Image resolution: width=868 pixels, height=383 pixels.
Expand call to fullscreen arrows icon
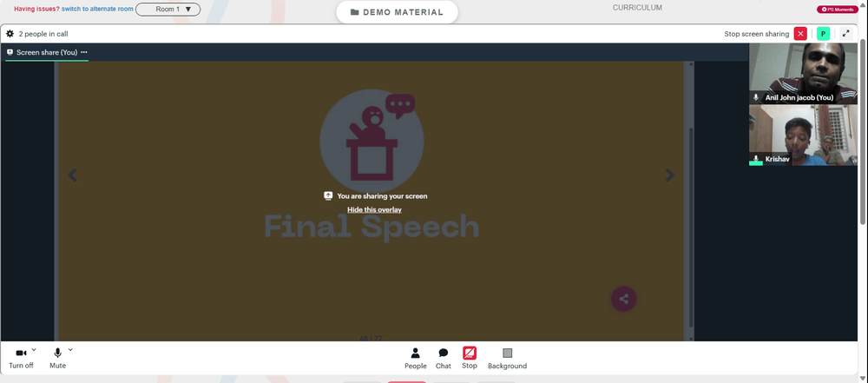click(845, 34)
